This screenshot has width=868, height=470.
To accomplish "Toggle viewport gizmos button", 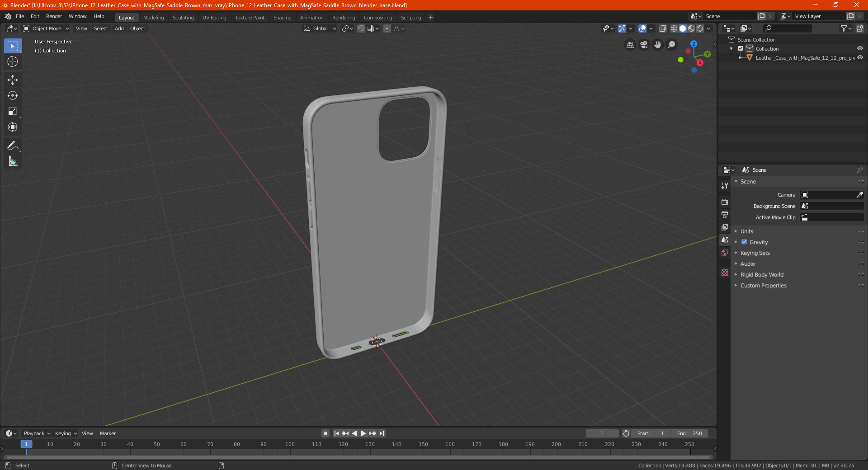I will point(622,28).
